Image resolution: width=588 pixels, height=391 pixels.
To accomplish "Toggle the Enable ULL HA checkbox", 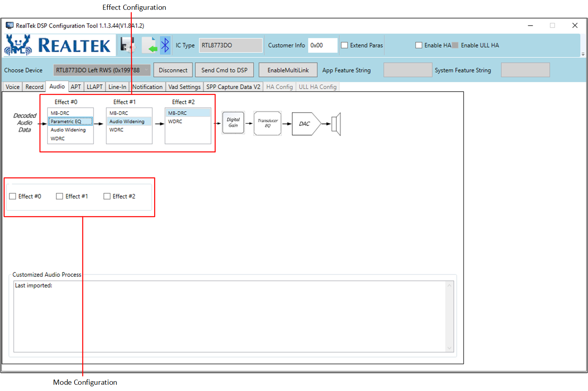I will 455,45.
